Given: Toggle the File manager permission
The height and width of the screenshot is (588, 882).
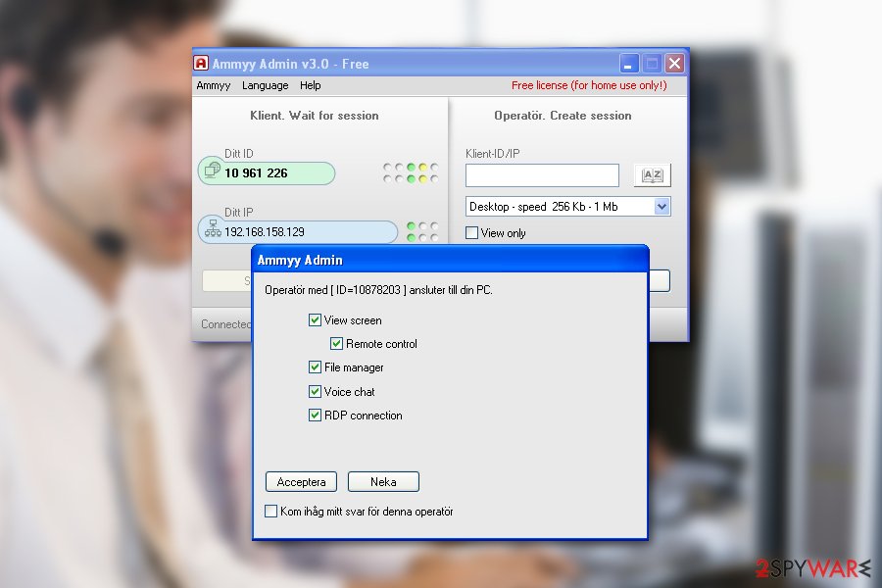Looking at the screenshot, I should pos(315,367).
